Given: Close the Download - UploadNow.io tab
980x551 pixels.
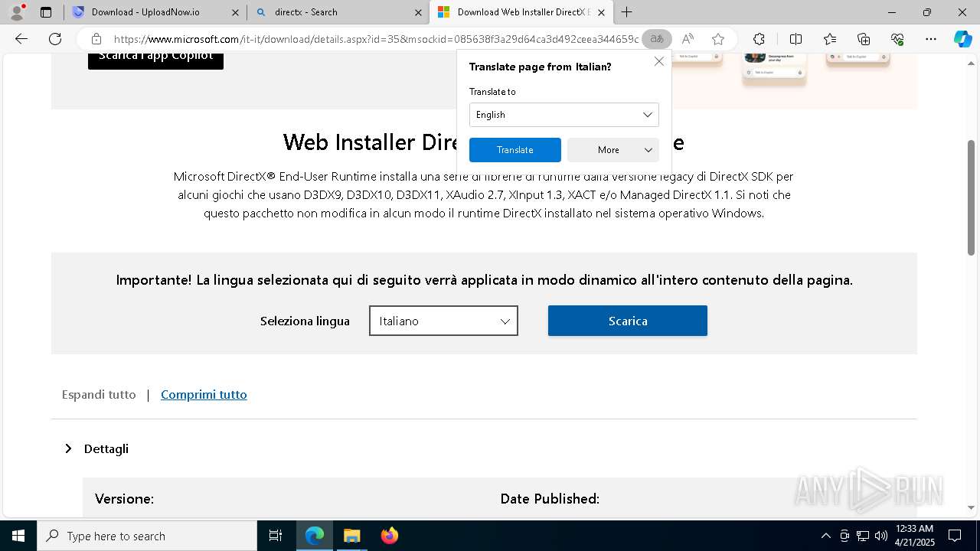Looking at the screenshot, I should 235,12.
